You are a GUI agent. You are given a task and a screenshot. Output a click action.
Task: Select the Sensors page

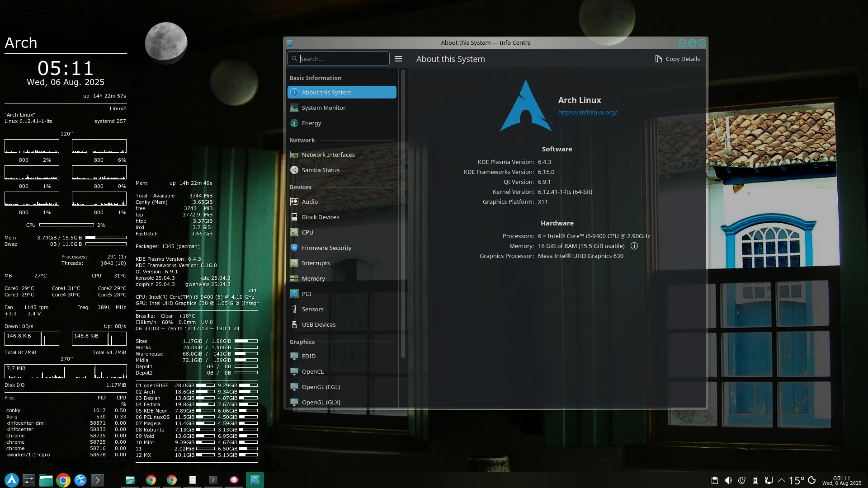342,309
